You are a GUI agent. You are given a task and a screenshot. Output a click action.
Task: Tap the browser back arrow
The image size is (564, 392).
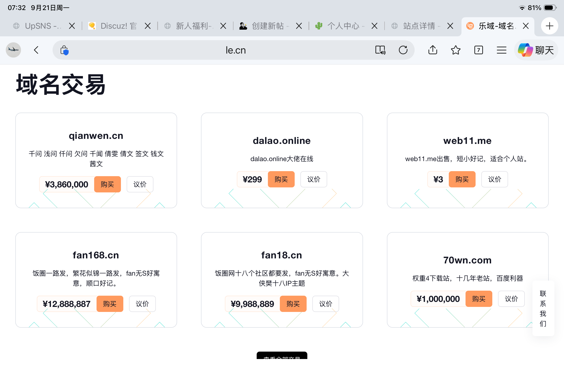(x=36, y=50)
